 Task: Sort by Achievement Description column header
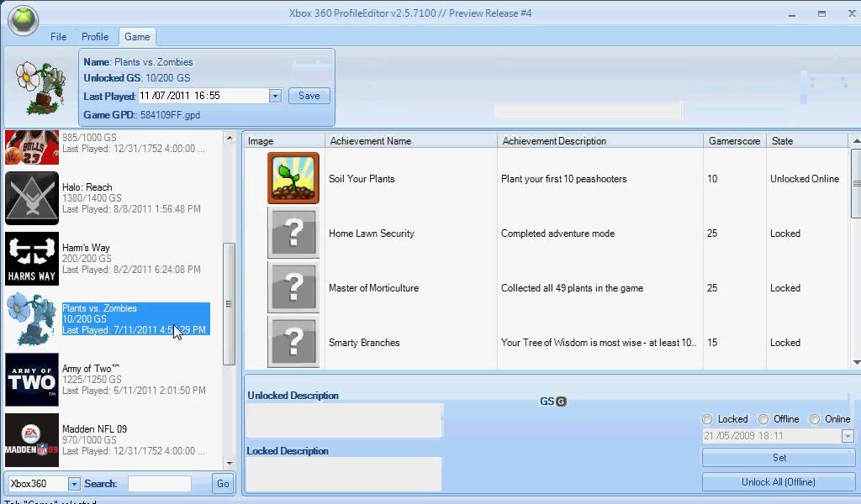[600, 141]
